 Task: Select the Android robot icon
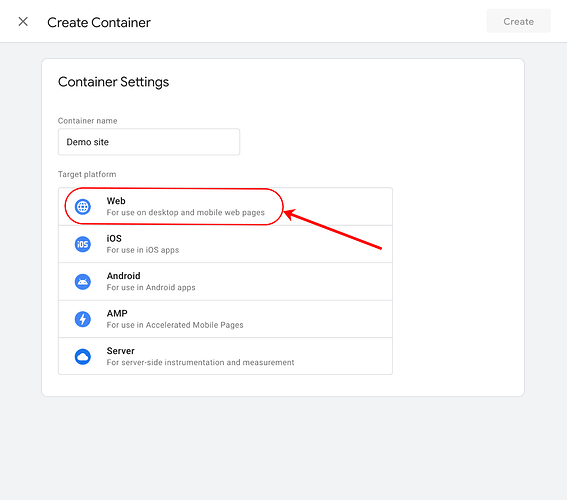tap(83, 282)
